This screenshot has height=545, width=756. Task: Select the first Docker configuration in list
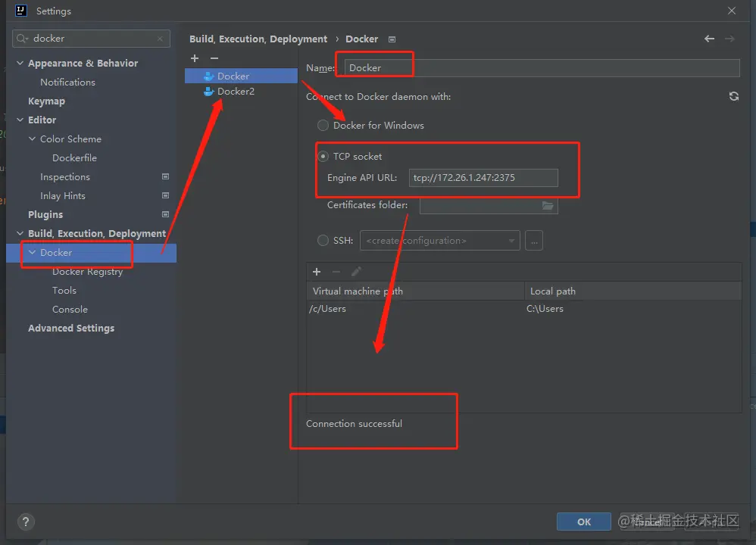tap(241, 76)
